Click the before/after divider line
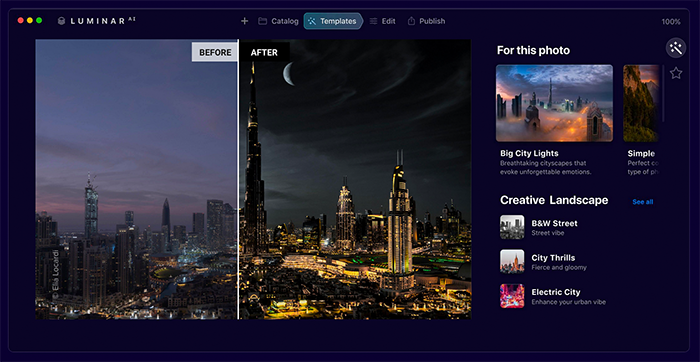 (x=238, y=179)
